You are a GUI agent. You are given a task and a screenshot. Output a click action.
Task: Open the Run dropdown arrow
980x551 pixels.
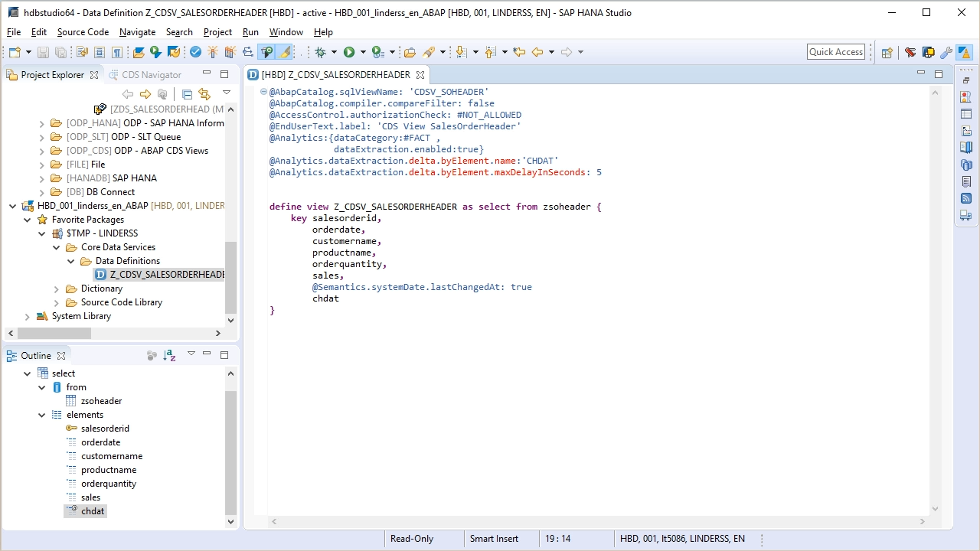(364, 52)
